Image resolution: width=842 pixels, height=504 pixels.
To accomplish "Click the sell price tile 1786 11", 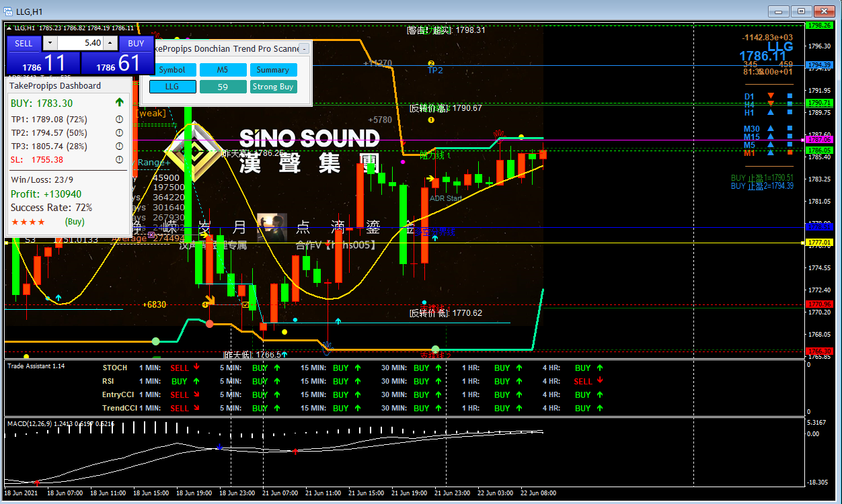I will [44, 63].
